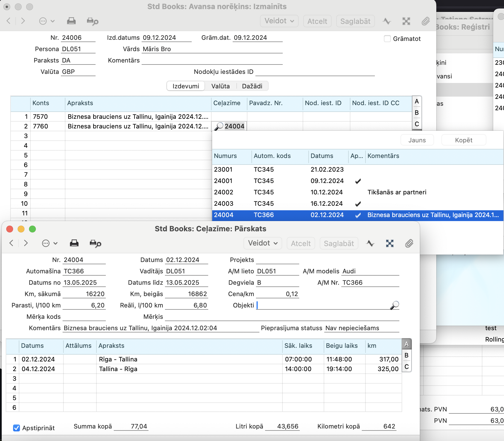Tick the Grāmatot checkbox
504x441 pixels.
point(387,39)
